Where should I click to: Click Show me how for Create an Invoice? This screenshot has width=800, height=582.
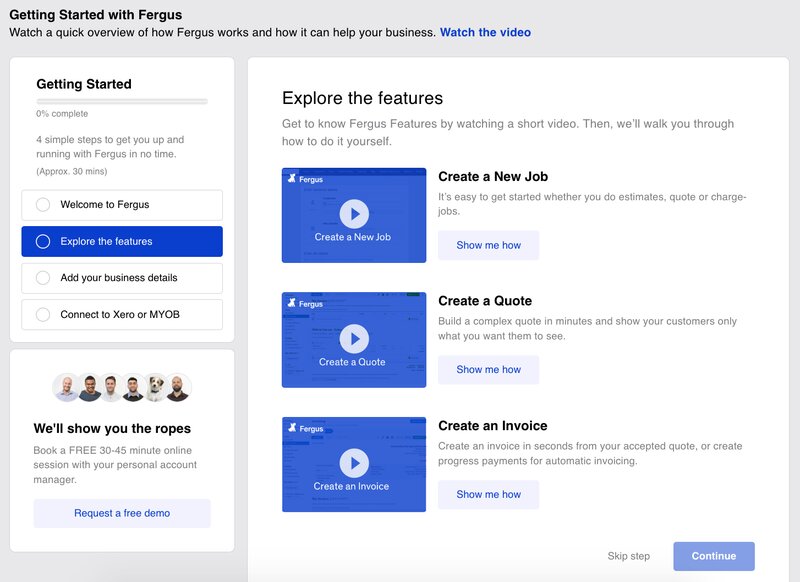[488, 494]
